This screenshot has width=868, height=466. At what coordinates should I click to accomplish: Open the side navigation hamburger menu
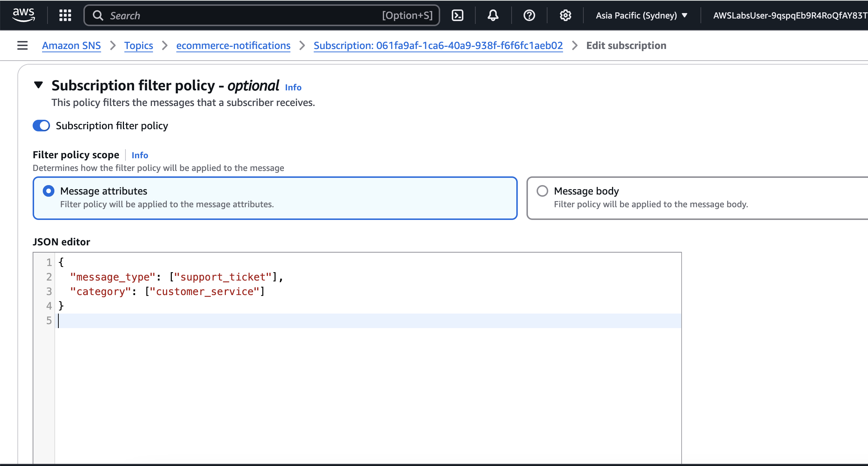coord(22,45)
